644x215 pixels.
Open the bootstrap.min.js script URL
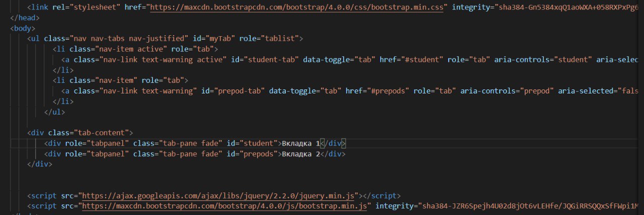224,206
